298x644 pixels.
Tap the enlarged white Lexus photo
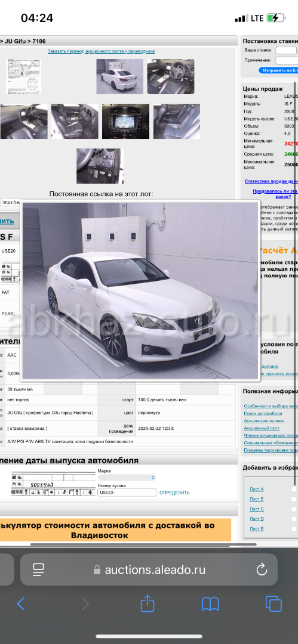point(140,290)
